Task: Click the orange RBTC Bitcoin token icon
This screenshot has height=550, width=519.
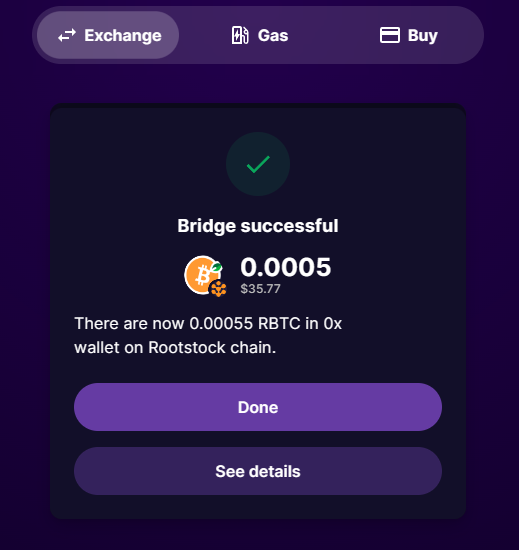Action: click(203, 275)
